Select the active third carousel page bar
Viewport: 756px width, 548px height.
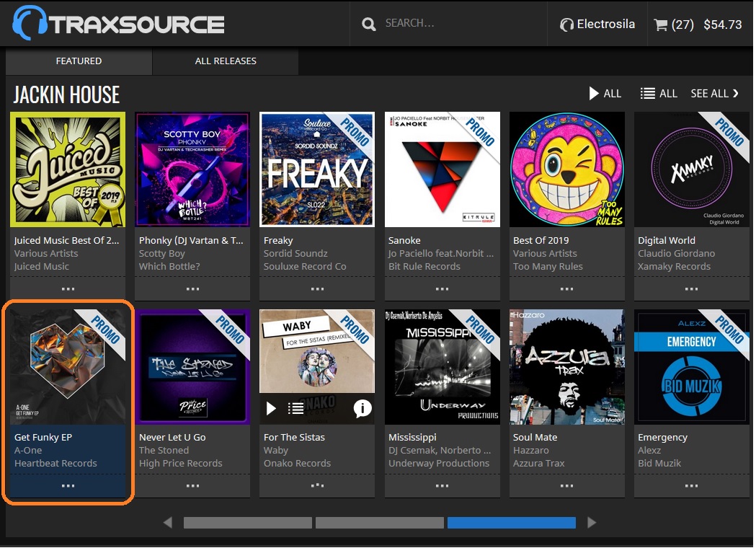click(512, 523)
